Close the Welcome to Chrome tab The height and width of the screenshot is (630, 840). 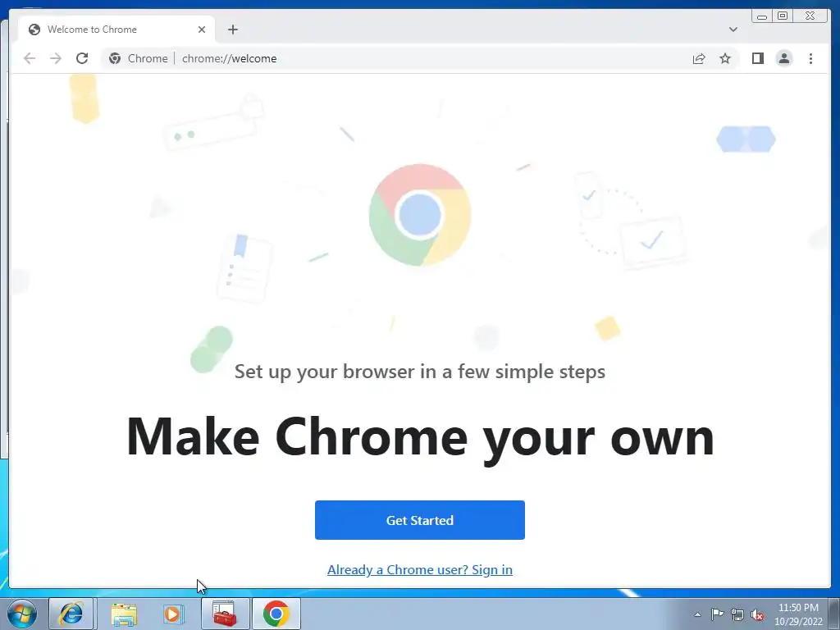(x=202, y=30)
